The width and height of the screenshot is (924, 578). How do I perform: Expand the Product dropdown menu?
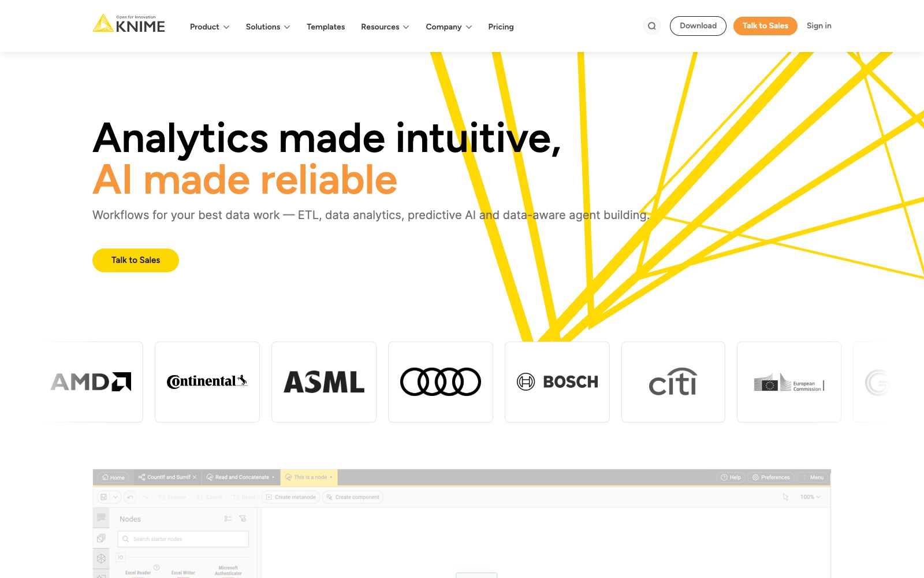click(210, 27)
